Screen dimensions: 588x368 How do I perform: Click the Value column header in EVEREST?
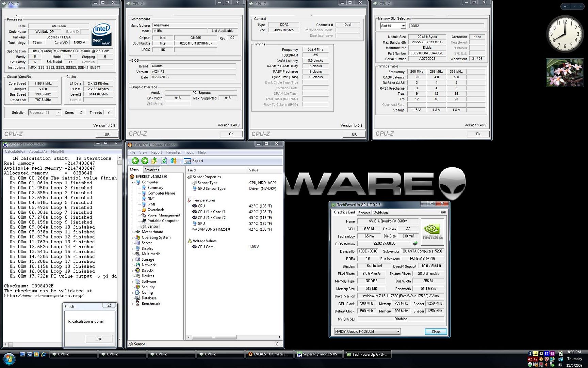click(x=265, y=170)
